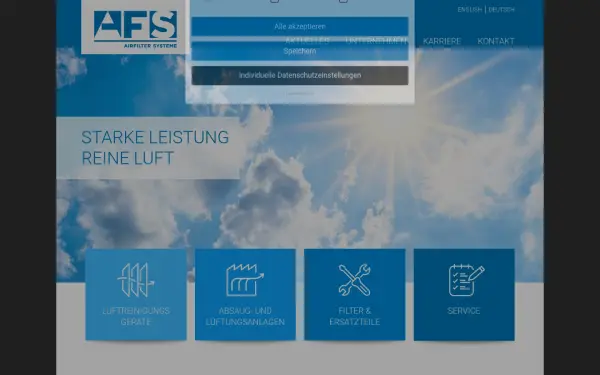Click the factory icon on the Absaug- und Lüftungsanlagen tile
600x375 pixels.
tap(245, 280)
